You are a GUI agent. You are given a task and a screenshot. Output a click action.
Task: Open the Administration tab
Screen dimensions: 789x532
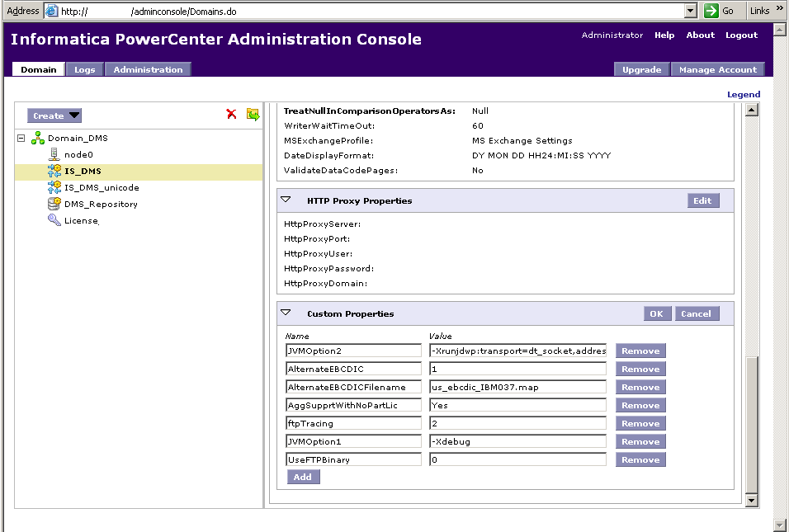[x=148, y=69]
